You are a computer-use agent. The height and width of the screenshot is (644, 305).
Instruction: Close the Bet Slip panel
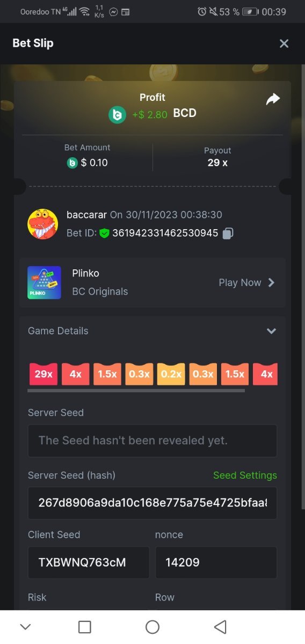284,43
